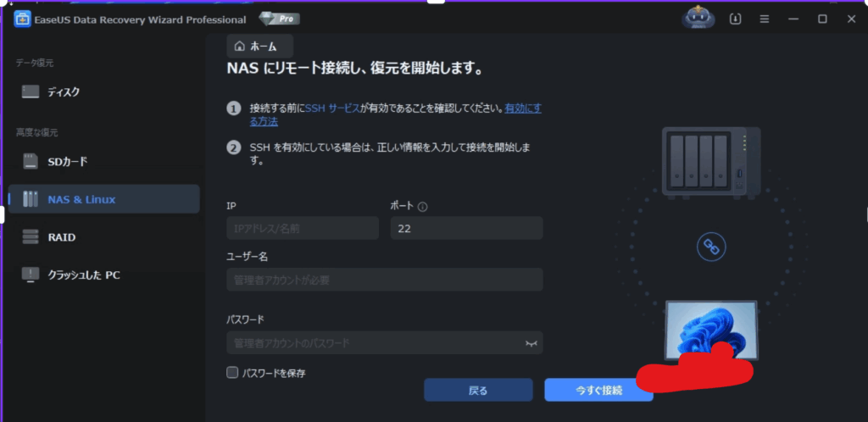The image size is (868, 422).
Task: Click the home icon in breadcrumb
Action: pyautogui.click(x=239, y=47)
